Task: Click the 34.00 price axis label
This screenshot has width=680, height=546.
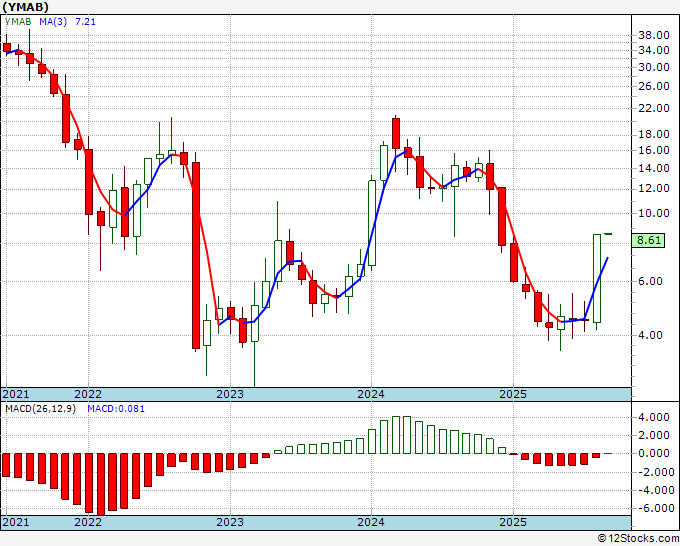Action: click(654, 50)
